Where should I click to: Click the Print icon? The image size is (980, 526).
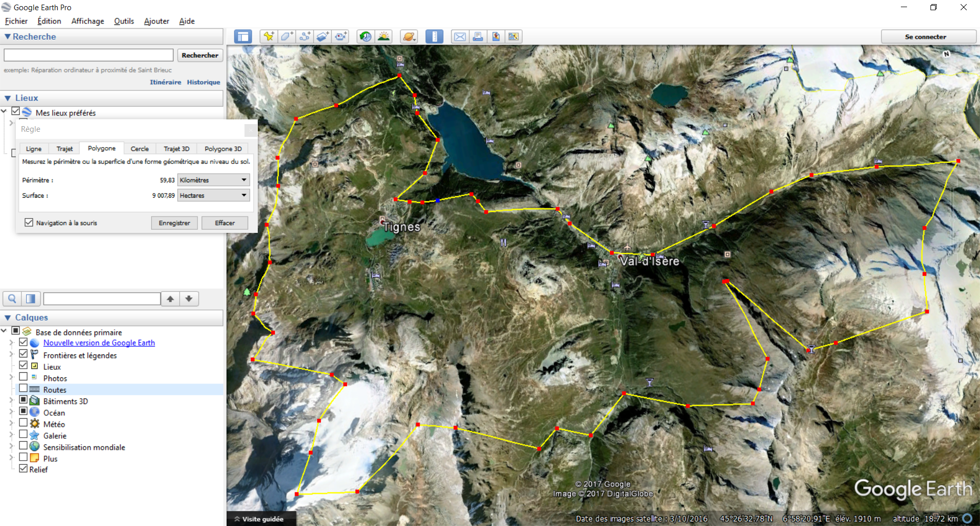(478, 37)
